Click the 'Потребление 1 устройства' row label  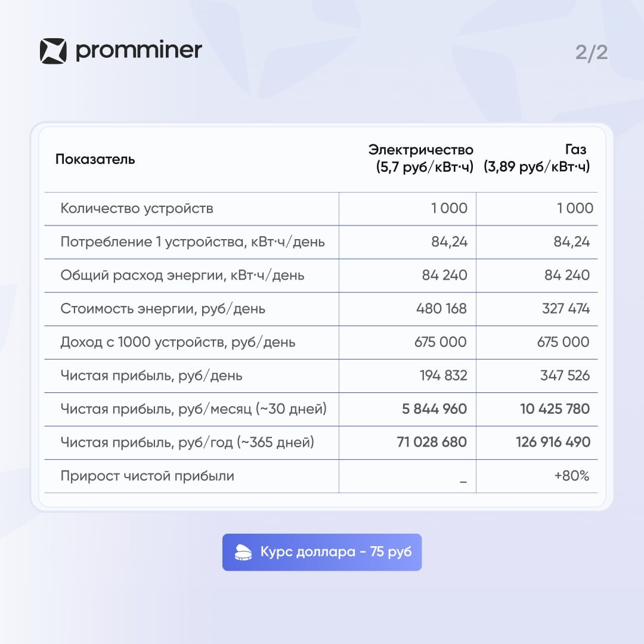(x=193, y=241)
